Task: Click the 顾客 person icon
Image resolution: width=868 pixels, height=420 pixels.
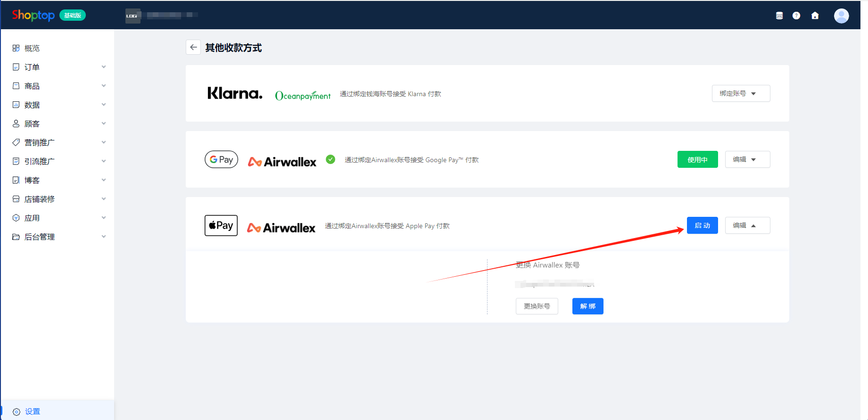Action: click(16, 124)
